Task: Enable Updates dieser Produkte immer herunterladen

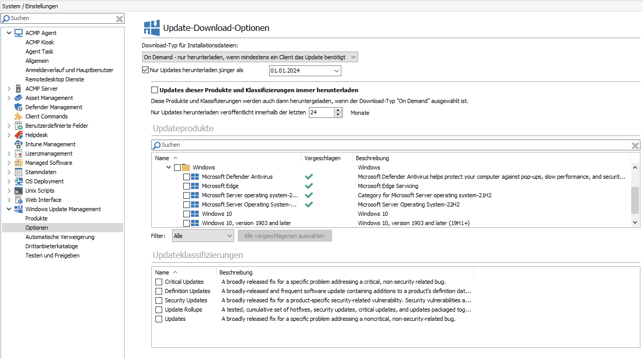Action: (x=155, y=90)
